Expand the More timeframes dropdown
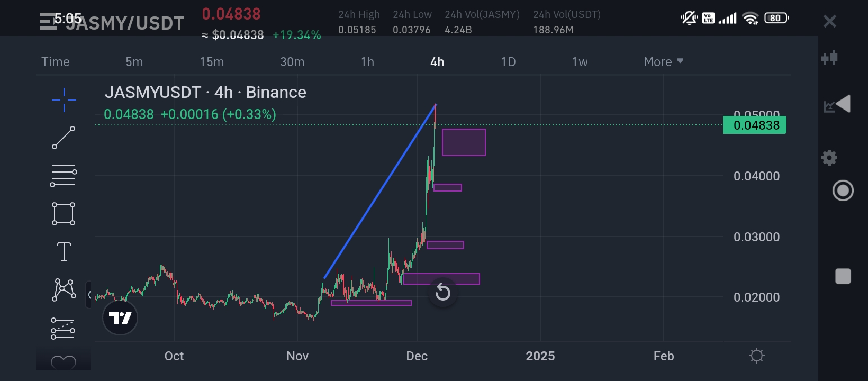The width and height of the screenshot is (868, 381). (663, 61)
